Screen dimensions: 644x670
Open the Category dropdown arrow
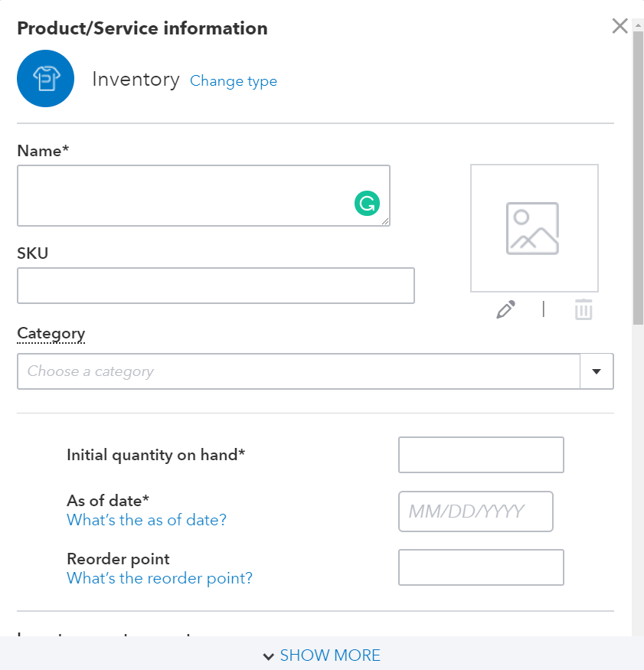pyautogui.click(x=597, y=371)
